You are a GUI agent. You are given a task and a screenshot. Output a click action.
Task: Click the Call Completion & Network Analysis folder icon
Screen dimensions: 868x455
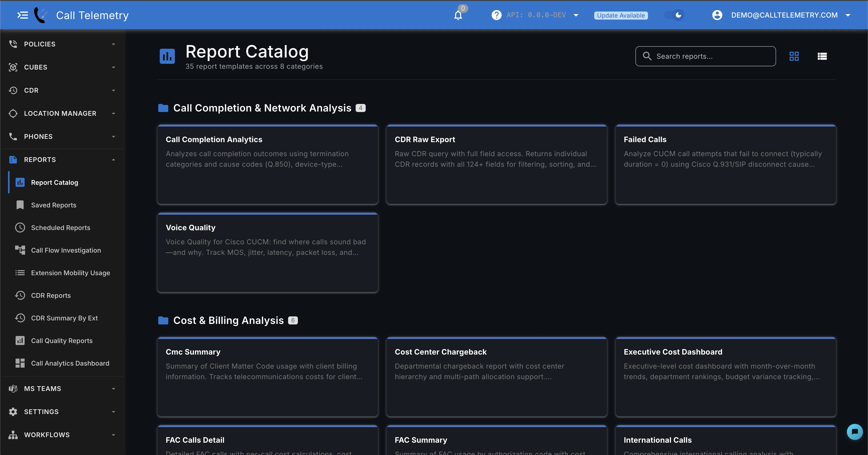163,108
